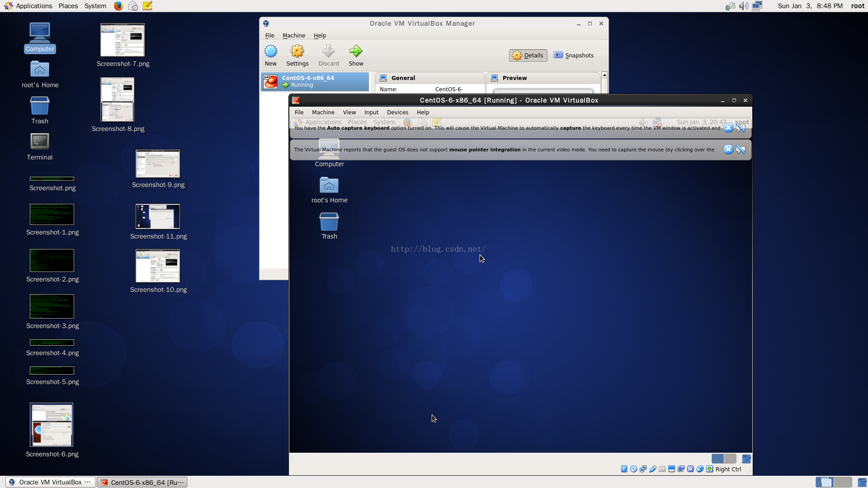The image size is (868, 488).
Task: Open guest Computer desktop icon in VM
Action: (x=329, y=154)
